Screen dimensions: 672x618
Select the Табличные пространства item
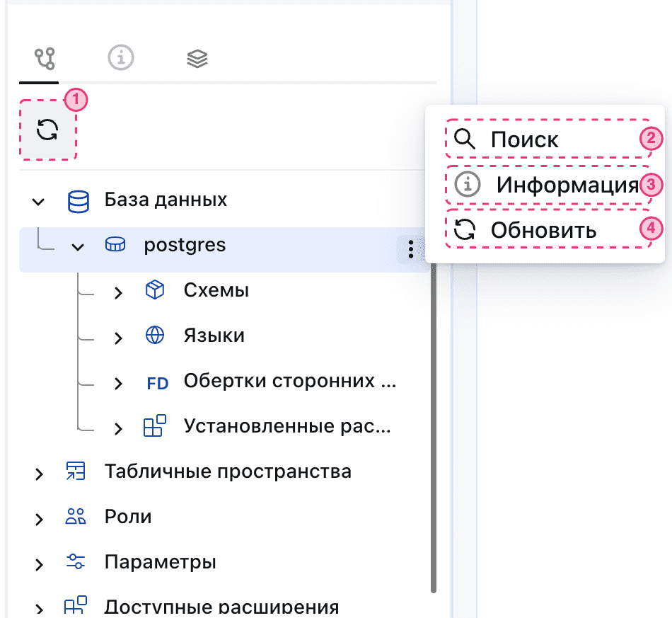click(x=228, y=471)
